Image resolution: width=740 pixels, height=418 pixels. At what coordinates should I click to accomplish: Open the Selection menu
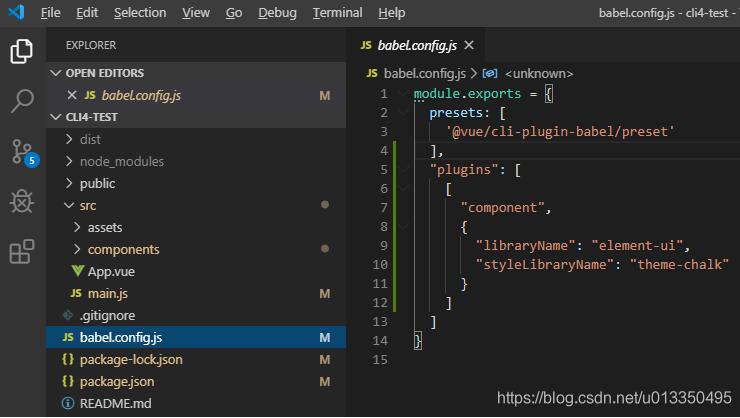140,13
